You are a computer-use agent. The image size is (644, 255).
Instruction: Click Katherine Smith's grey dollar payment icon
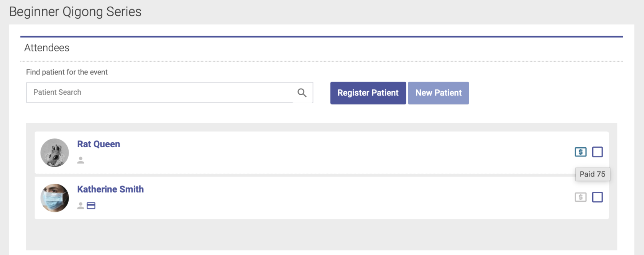580,197
